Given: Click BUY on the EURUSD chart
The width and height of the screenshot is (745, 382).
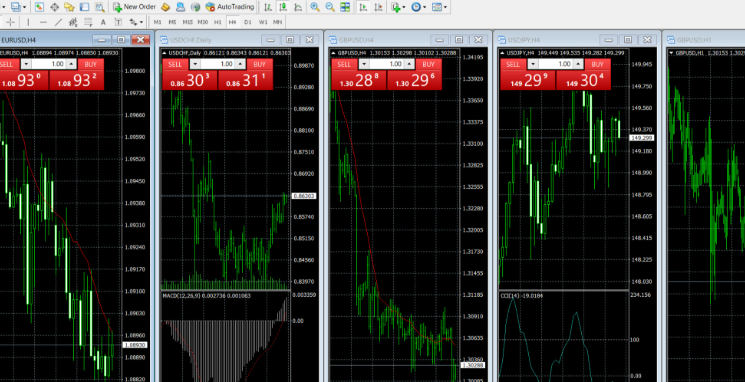Looking at the screenshot, I should point(90,65).
